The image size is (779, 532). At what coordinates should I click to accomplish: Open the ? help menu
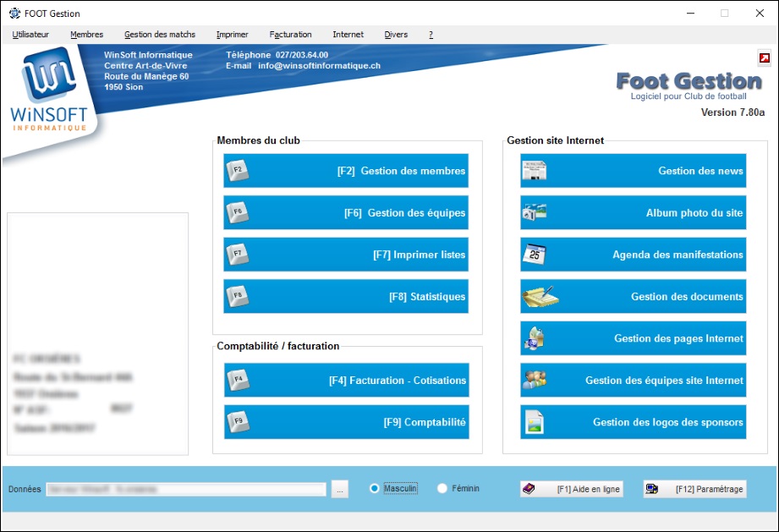pyautogui.click(x=431, y=35)
